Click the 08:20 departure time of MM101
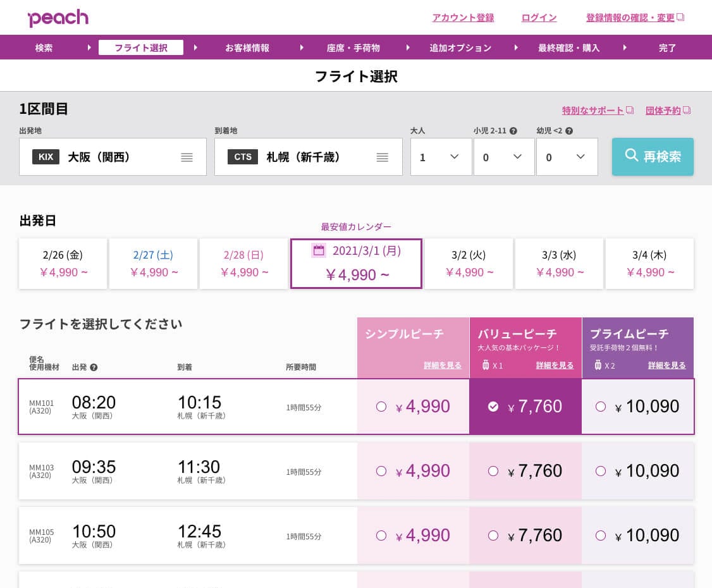 coord(94,402)
